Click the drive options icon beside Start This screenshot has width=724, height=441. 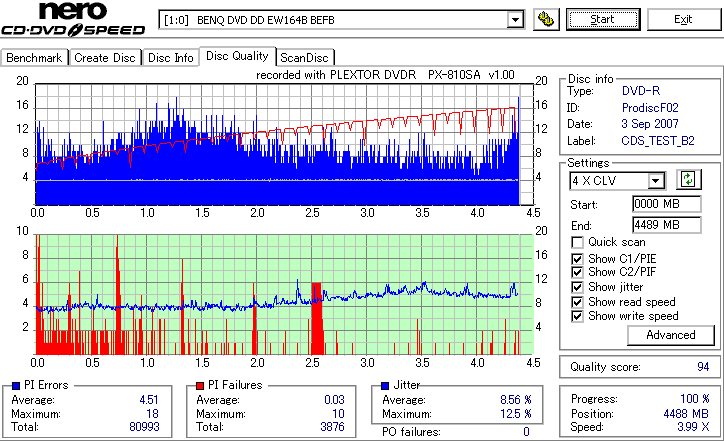click(546, 19)
